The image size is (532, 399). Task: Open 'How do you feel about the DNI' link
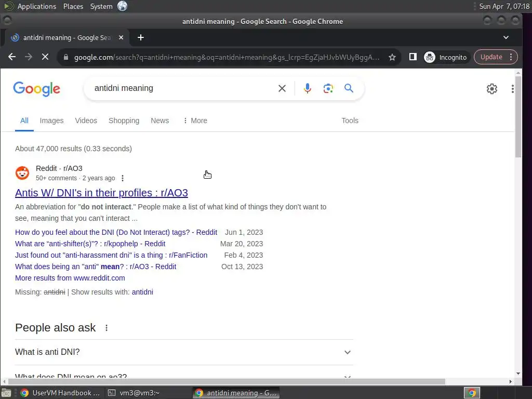click(116, 232)
